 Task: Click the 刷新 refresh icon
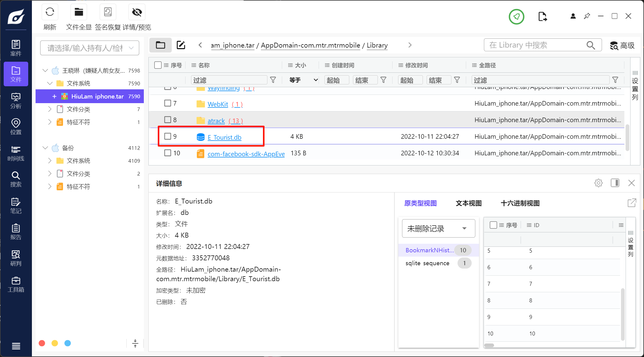(50, 12)
